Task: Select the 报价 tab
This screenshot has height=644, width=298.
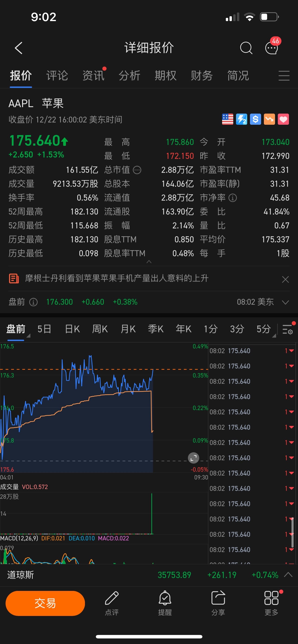Action: [x=21, y=76]
